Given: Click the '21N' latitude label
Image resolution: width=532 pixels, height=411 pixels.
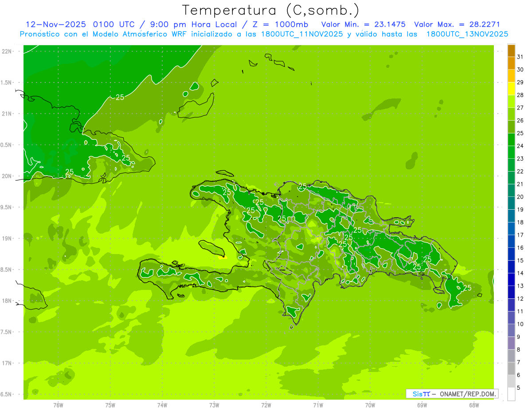Looking at the screenshot, I should coord(7,114).
